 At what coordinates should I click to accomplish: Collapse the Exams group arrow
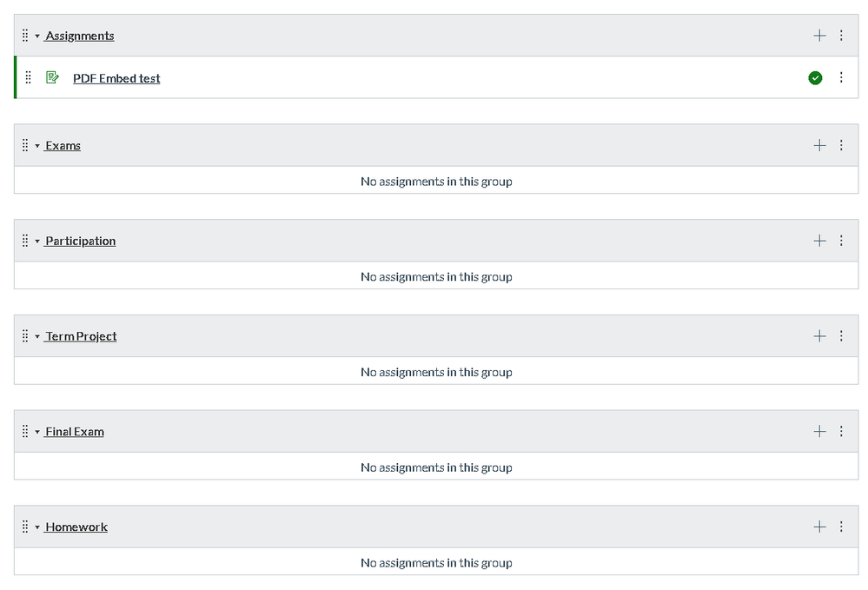(x=37, y=146)
